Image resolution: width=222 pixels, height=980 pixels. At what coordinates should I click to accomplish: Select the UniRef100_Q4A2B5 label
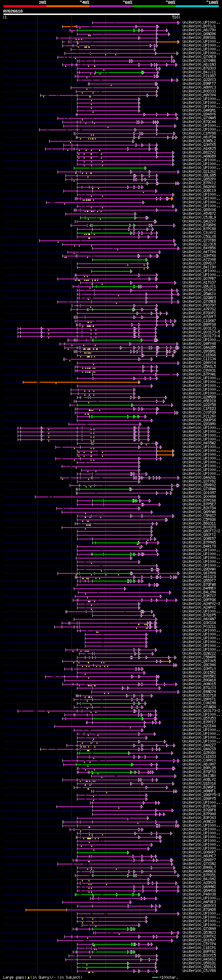click(199, 348)
